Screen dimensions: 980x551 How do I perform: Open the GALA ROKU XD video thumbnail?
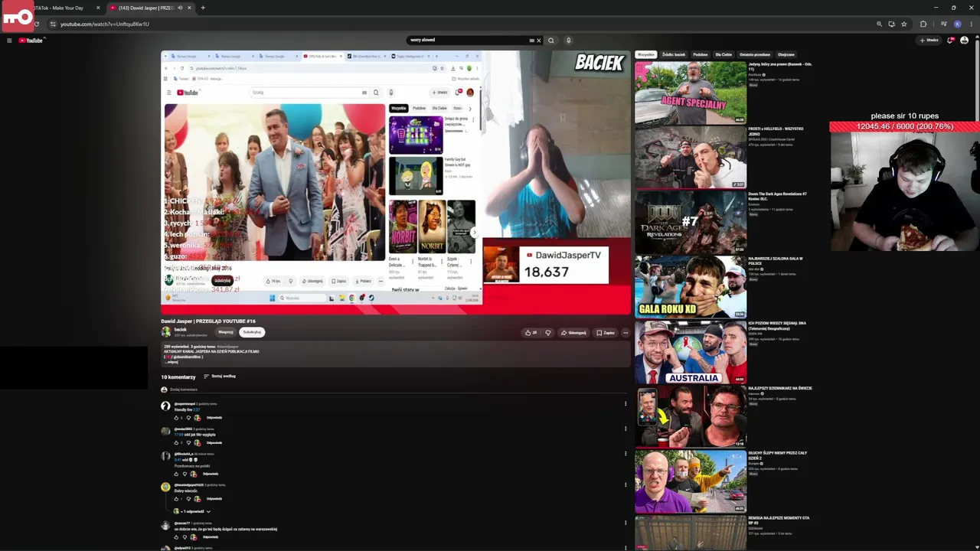[x=691, y=286]
